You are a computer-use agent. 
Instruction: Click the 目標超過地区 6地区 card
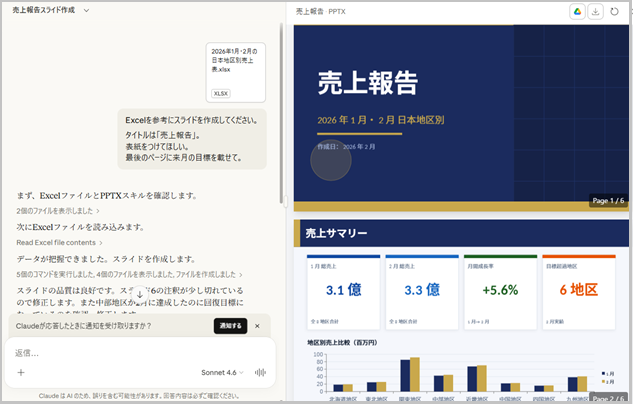pos(579,291)
